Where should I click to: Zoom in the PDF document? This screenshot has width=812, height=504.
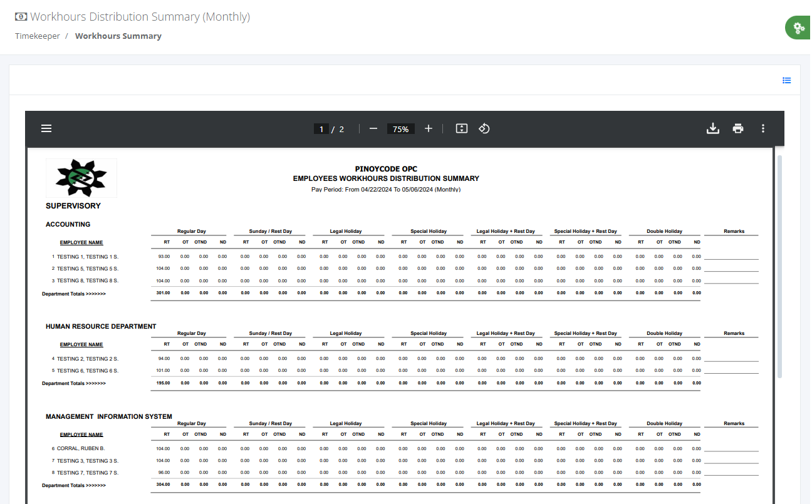pyautogui.click(x=429, y=128)
